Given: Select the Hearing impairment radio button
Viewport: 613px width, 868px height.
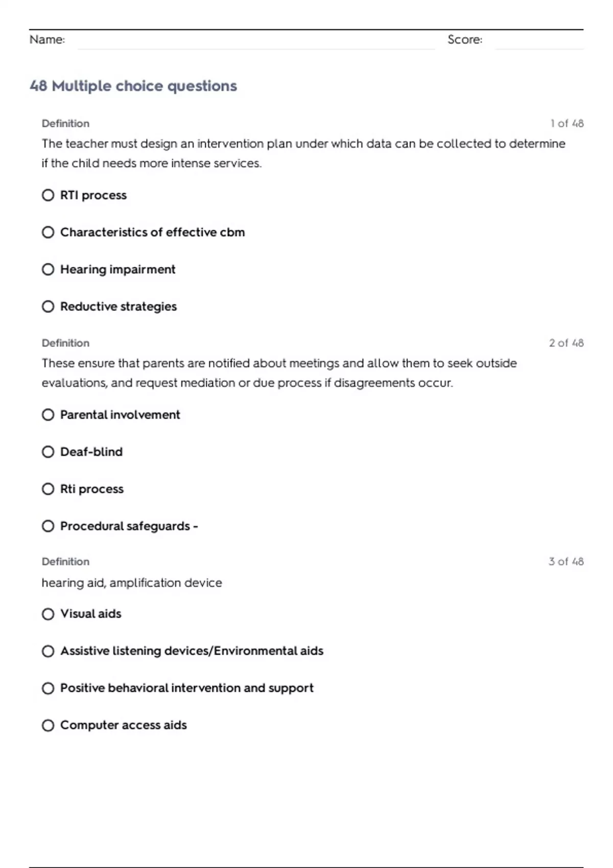Looking at the screenshot, I should coord(48,270).
